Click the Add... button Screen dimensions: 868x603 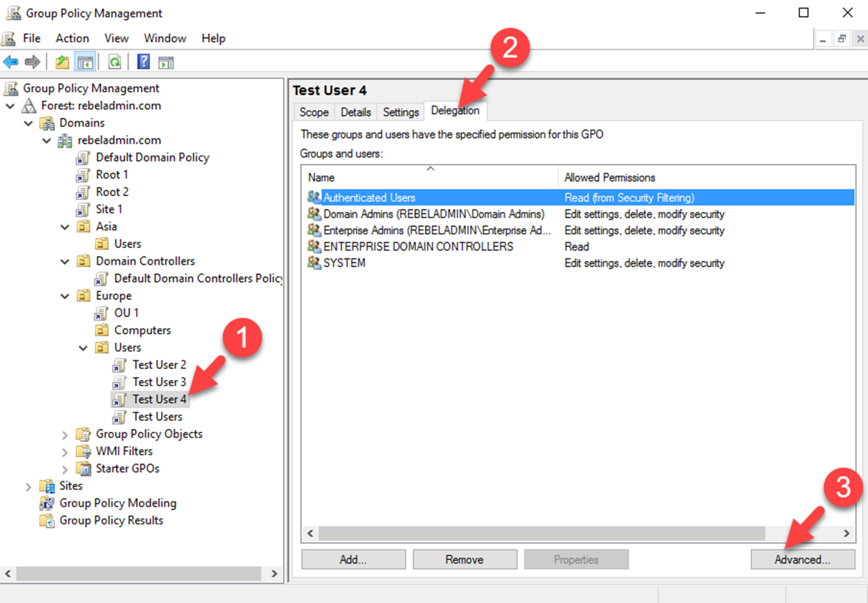tap(353, 559)
